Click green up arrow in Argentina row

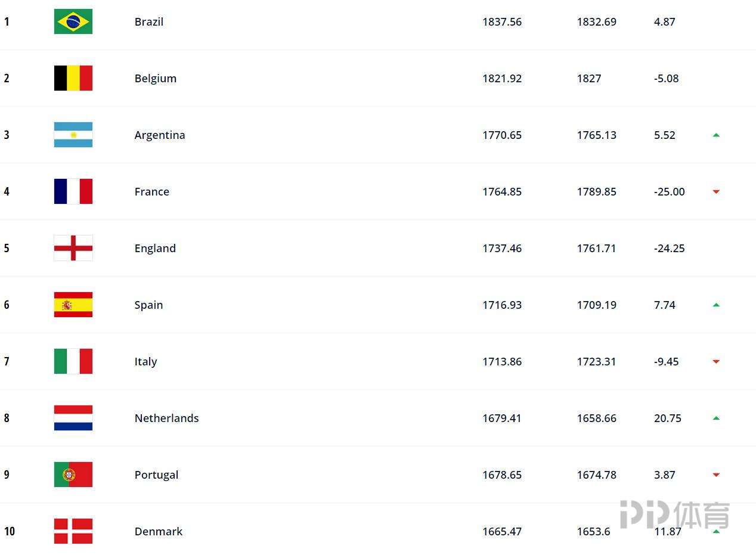pos(716,135)
